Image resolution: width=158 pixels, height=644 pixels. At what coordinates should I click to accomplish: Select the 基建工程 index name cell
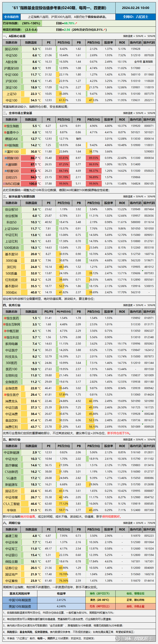tap(11, 536)
